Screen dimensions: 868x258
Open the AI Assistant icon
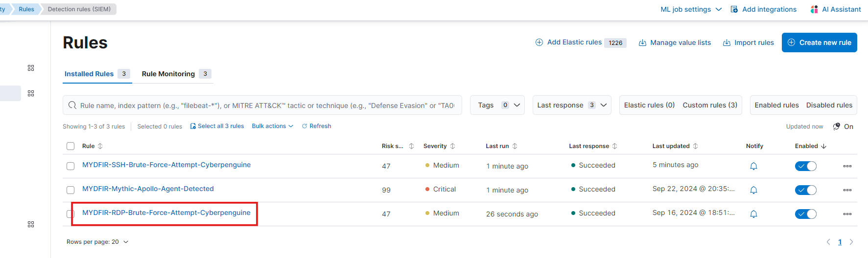[814, 9]
